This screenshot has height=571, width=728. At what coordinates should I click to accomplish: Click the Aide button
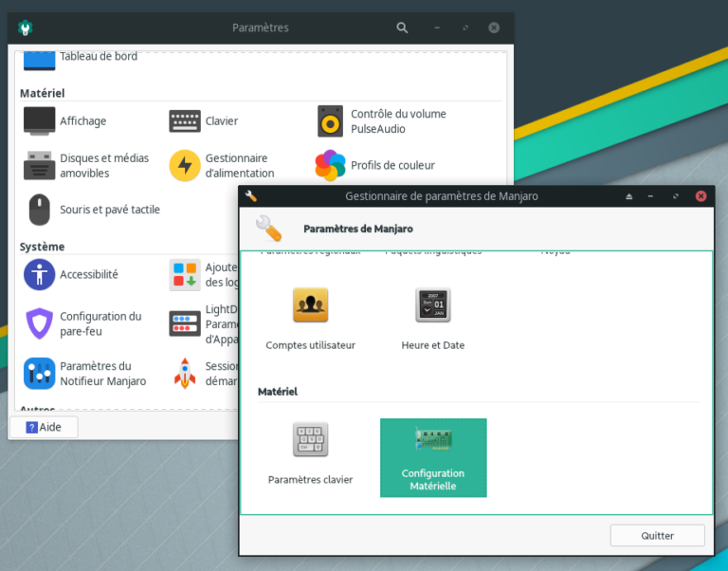pos(44,427)
